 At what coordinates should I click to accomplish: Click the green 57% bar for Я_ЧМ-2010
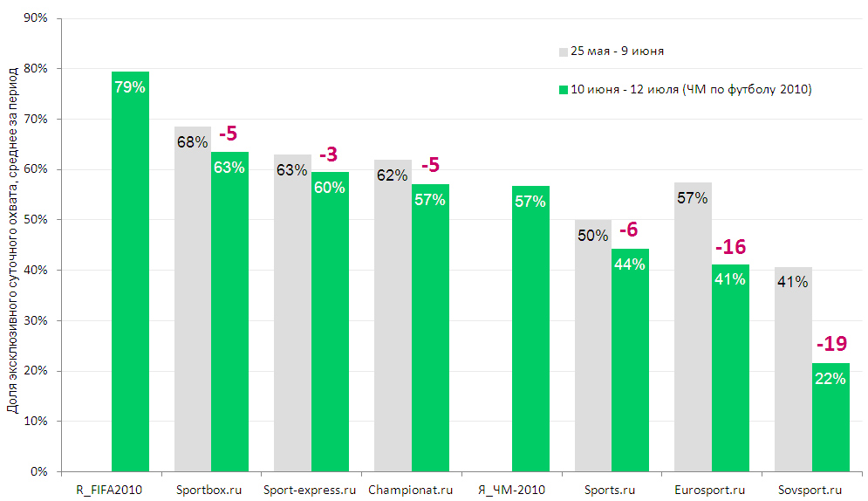[x=530, y=332]
